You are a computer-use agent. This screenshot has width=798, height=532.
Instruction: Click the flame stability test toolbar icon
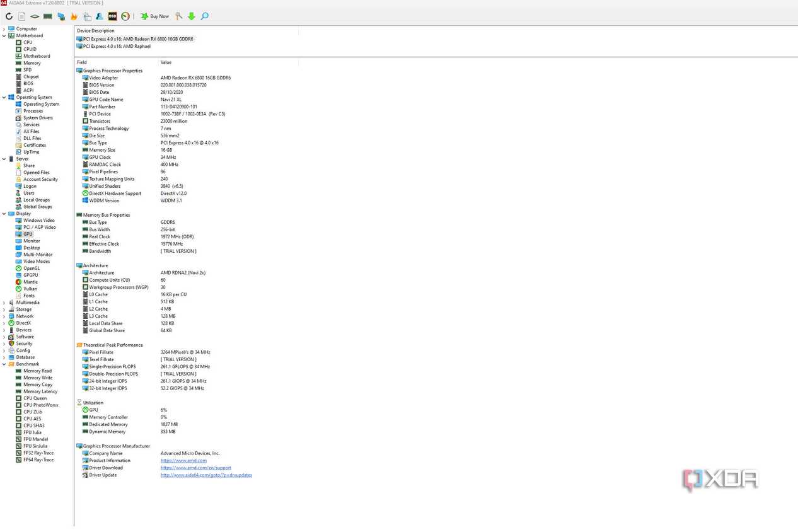pyautogui.click(x=74, y=16)
